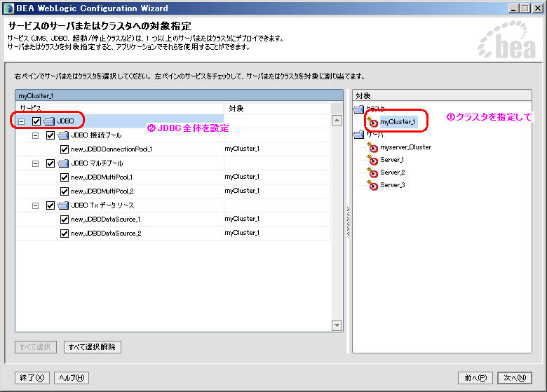Click the myCluster_1 cluster icon
Image resolution: width=547 pixels, height=392 pixels.
pyautogui.click(x=372, y=122)
